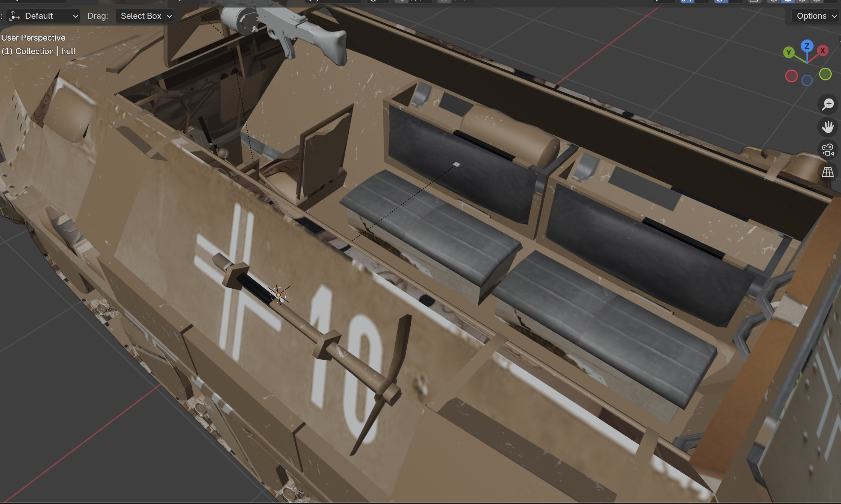Click the "Drag:" label
841x504 pixels.
pos(98,16)
